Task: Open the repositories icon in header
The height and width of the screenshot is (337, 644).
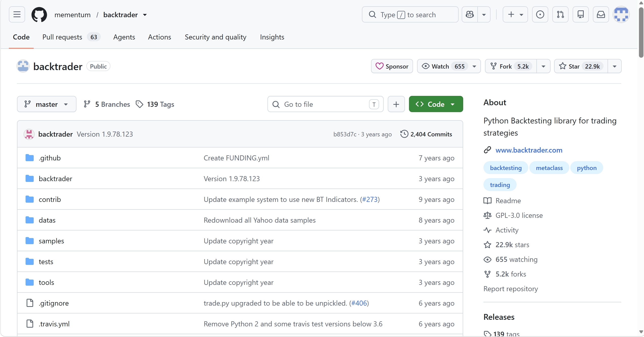Action: 580,14
